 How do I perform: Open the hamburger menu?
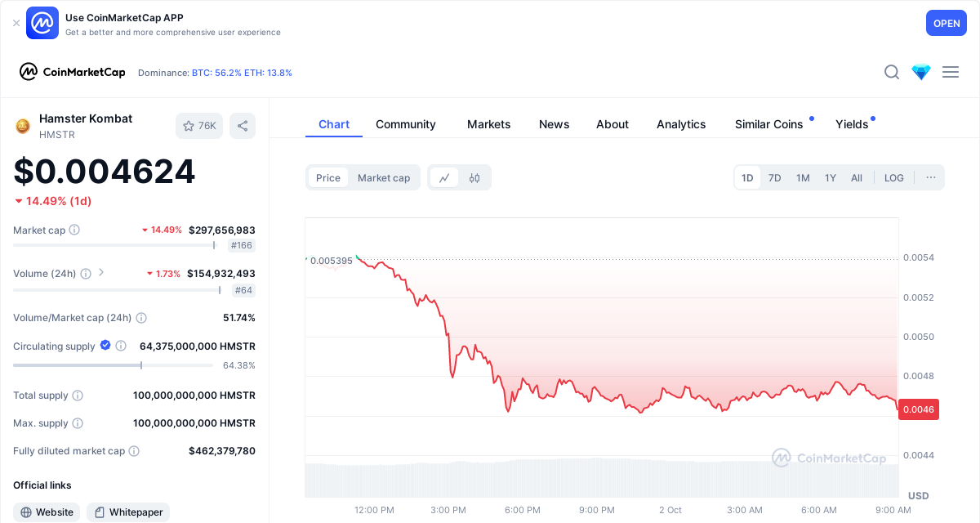pyautogui.click(x=951, y=72)
